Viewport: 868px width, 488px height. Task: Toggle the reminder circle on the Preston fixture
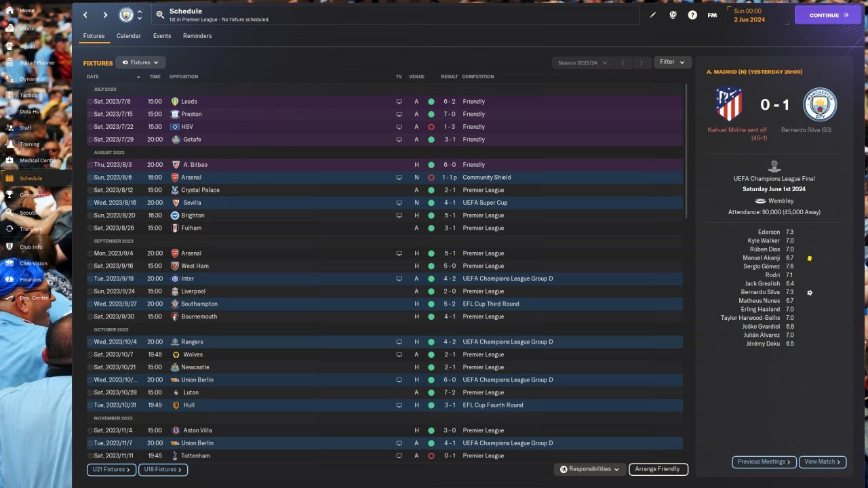tap(90, 115)
